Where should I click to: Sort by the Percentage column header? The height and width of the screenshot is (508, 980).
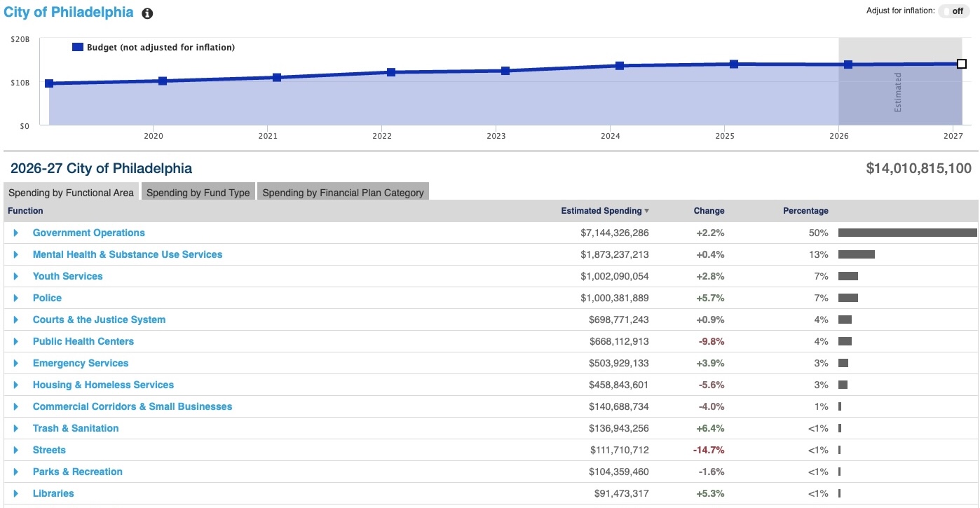click(805, 211)
